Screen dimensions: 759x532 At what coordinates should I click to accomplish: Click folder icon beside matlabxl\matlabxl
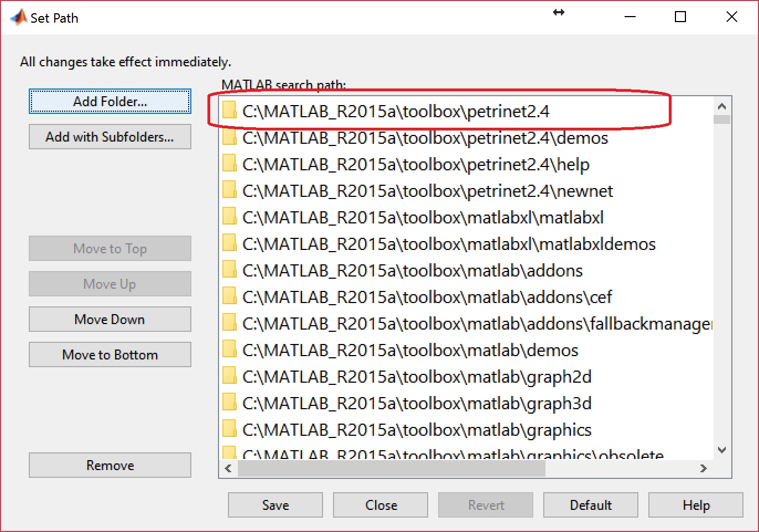[229, 216]
